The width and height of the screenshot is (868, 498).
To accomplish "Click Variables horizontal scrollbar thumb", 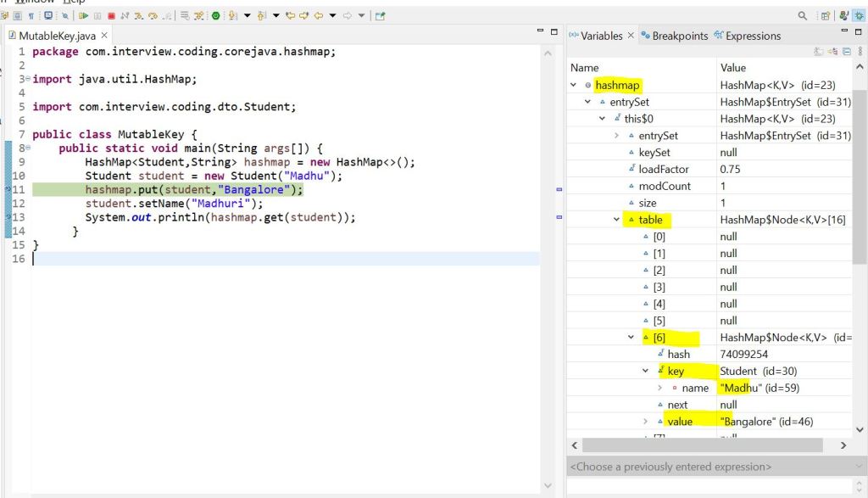I will tap(703, 445).
